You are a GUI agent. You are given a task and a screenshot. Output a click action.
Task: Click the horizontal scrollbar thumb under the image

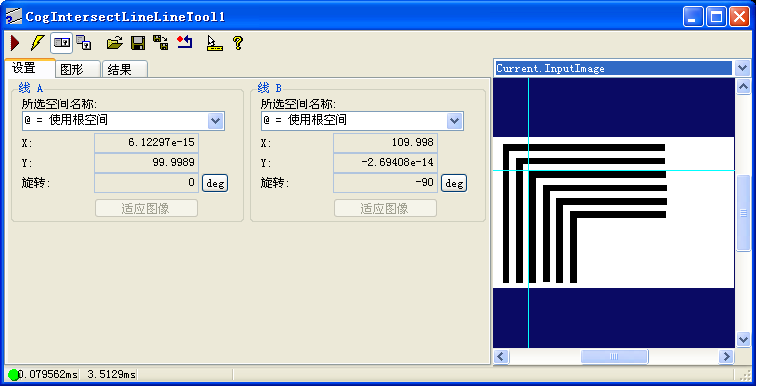[614, 357]
